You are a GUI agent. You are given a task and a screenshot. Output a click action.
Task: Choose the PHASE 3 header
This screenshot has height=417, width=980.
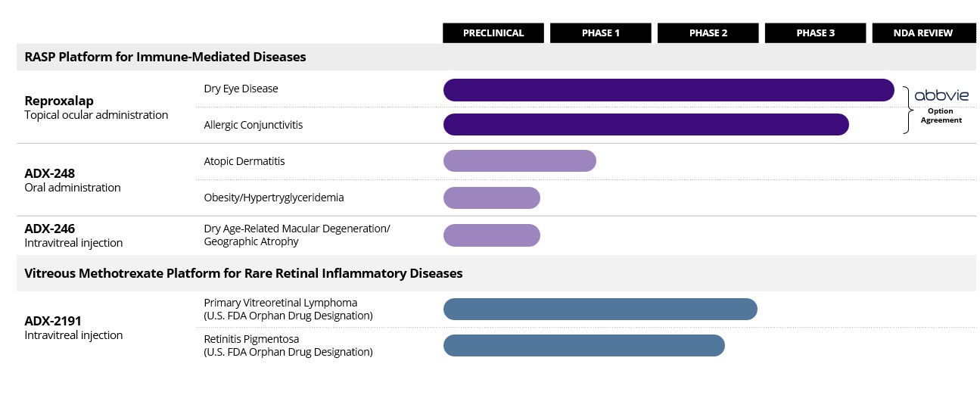pyautogui.click(x=816, y=33)
